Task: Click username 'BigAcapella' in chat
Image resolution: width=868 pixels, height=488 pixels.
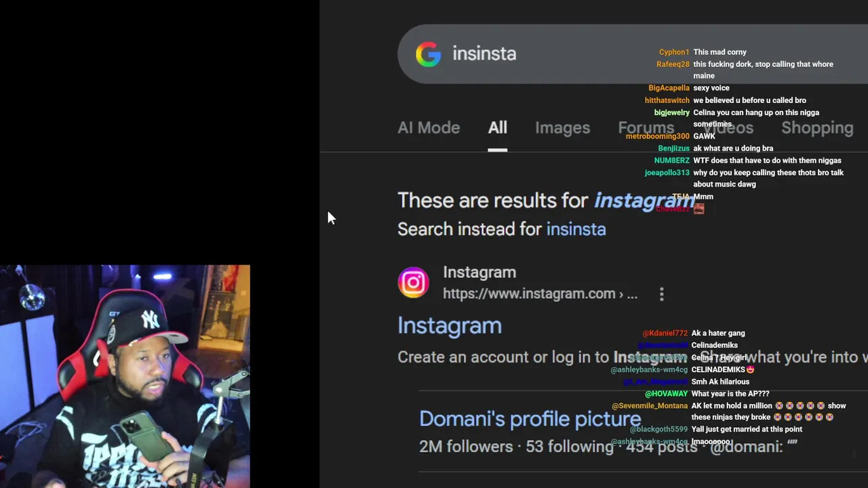Action: click(669, 88)
